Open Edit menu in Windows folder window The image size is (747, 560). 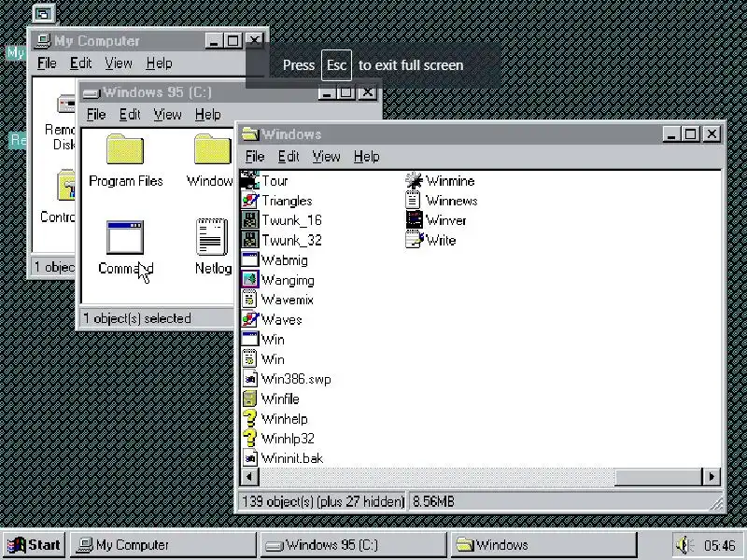point(289,156)
